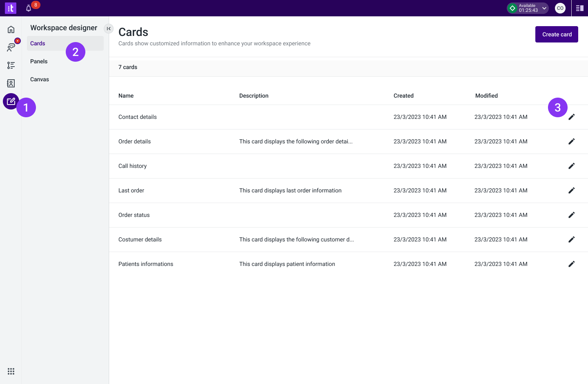The width and height of the screenshot is (588, 384).
Task: Toggle the right-side panel layout icon
Action: (x=580, y=8)
